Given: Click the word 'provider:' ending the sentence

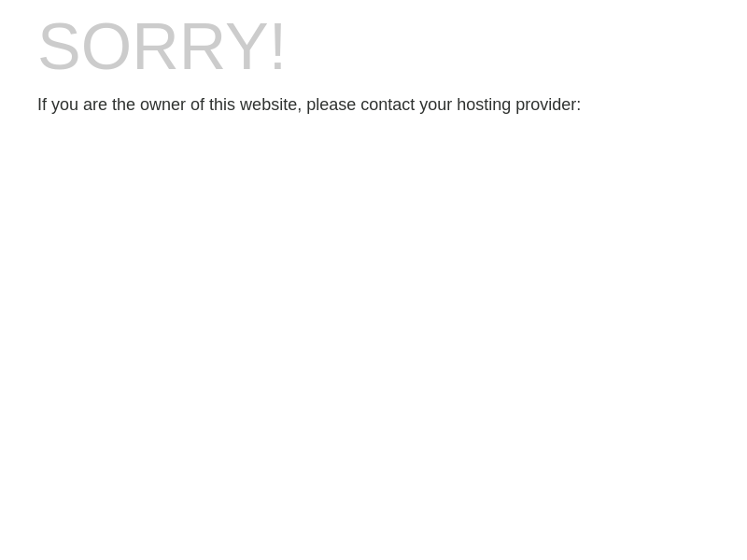Looking at the screenshot, I should point(548,105).
